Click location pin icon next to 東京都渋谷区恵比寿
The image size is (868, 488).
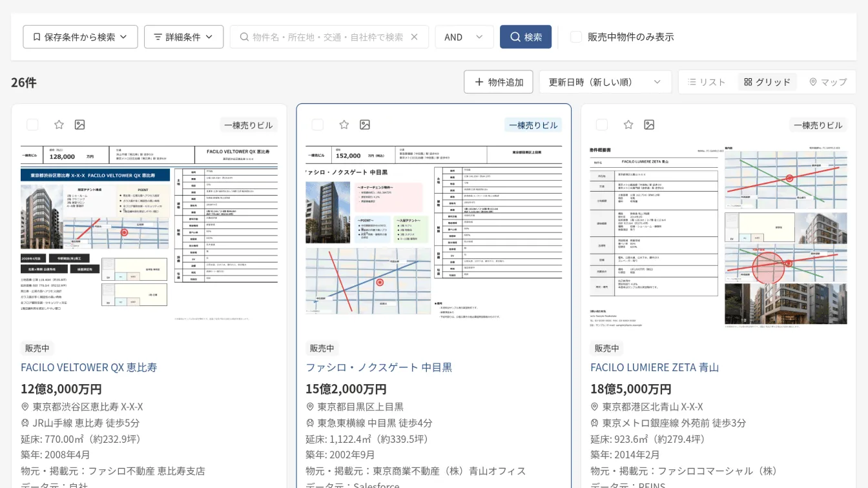pyautogui.click(x=25, y=407)
